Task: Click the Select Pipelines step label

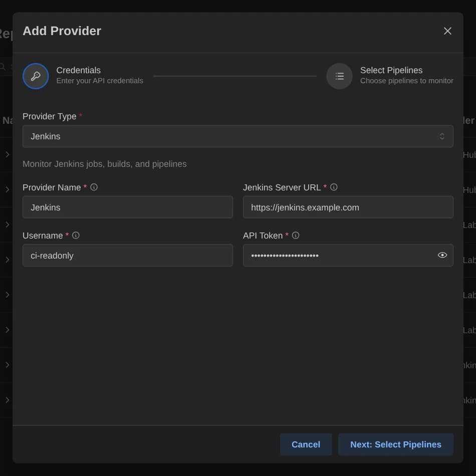Action: pos(391,71)
